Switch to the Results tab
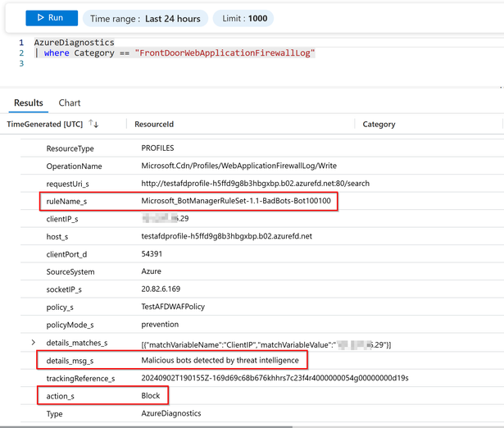 pos(29,102)
